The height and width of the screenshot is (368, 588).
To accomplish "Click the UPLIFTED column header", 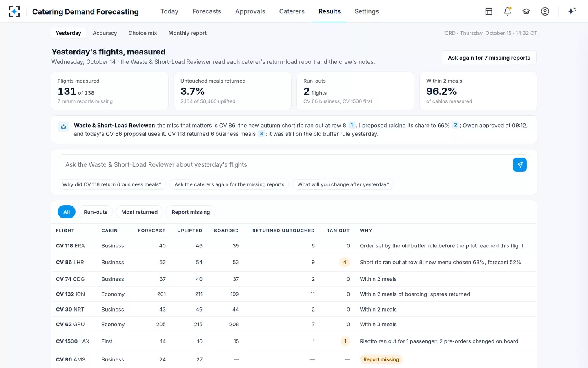I will 190,231.
